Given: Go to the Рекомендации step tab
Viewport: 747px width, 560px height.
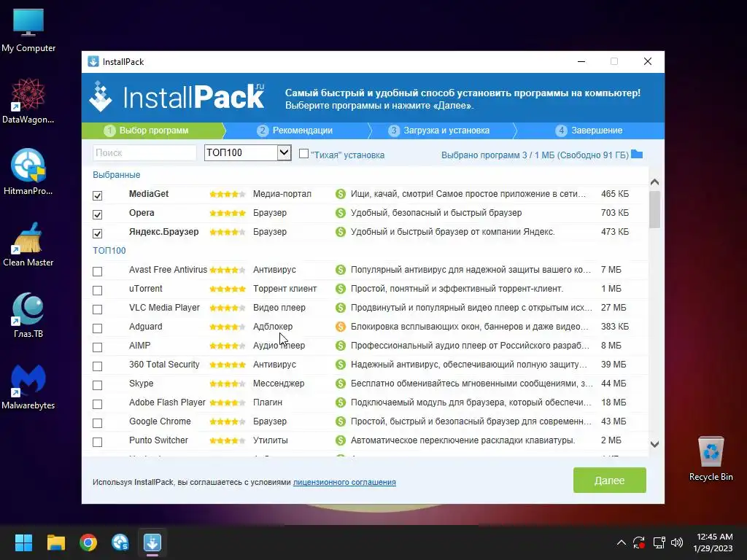Looking at the screenshot, I should (x=295, y=131).
